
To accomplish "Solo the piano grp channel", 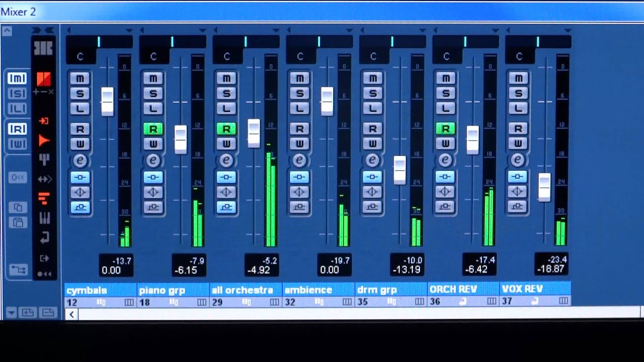I will click(x=153, y=93).
